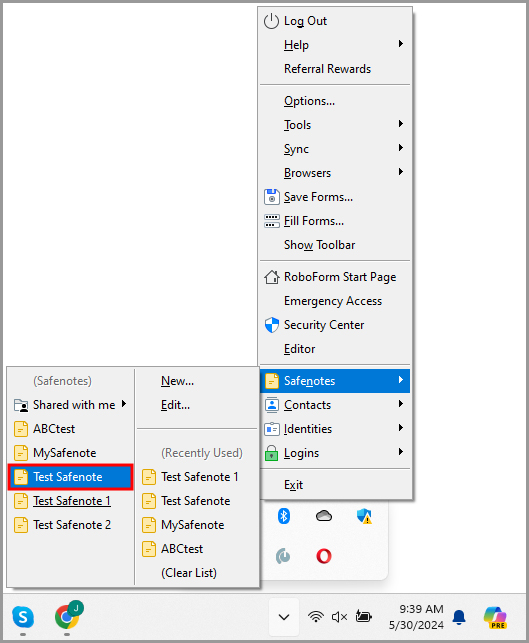The height and width of the screenshot is (643, 529).
Task: Expand the Shared with me submenu arrow
Action: 123,404
